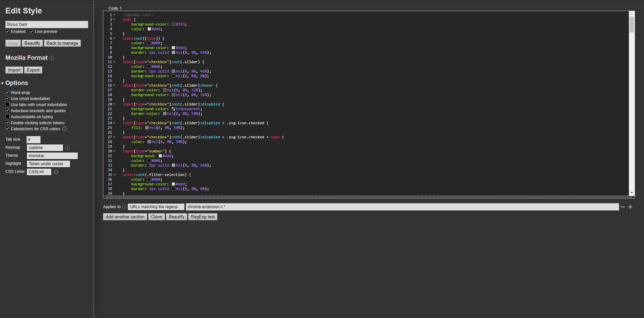Open colorpicker settings gear icon

tap(64, 129)
